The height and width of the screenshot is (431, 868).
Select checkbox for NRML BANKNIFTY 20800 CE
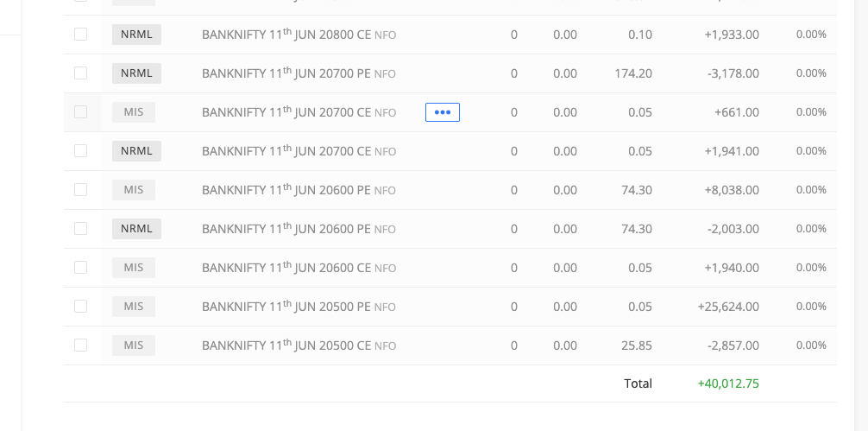(x=80, y=35)
